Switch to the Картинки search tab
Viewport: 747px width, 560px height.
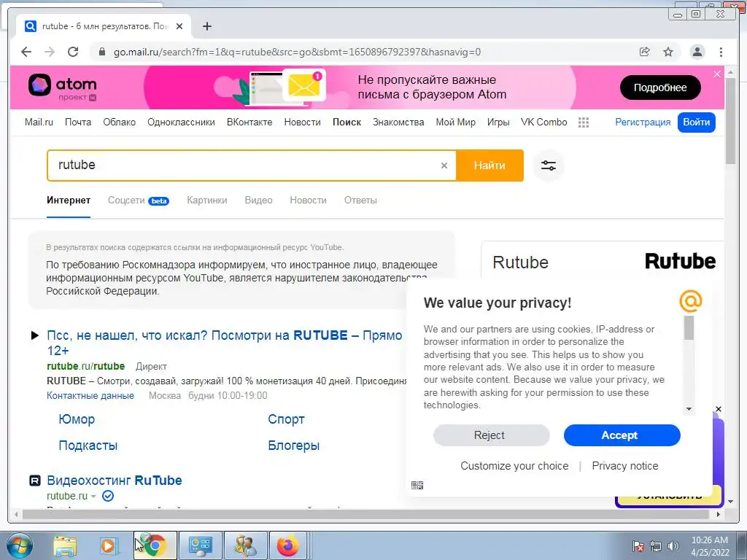tap(206, 201)
